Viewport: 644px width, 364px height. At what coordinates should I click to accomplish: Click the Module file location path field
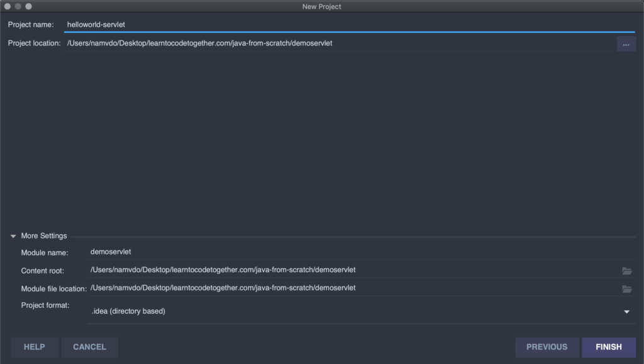[353, 288]
